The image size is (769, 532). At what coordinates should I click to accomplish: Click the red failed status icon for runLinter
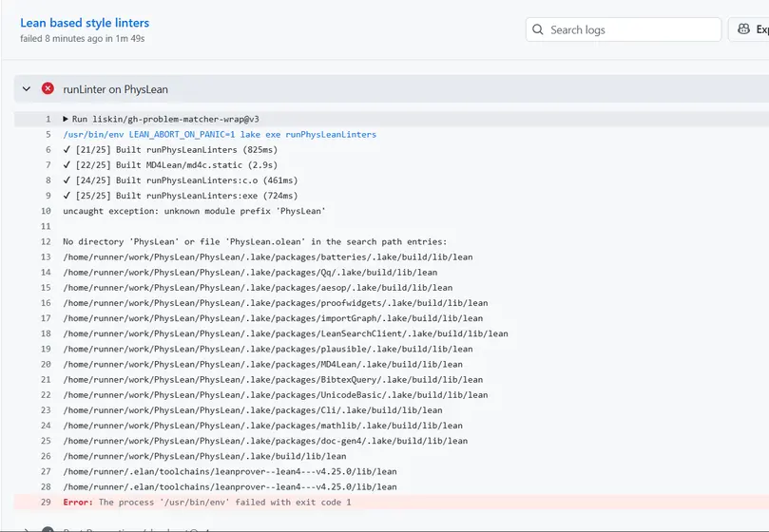pyautogui.click(x=48, y=89)
